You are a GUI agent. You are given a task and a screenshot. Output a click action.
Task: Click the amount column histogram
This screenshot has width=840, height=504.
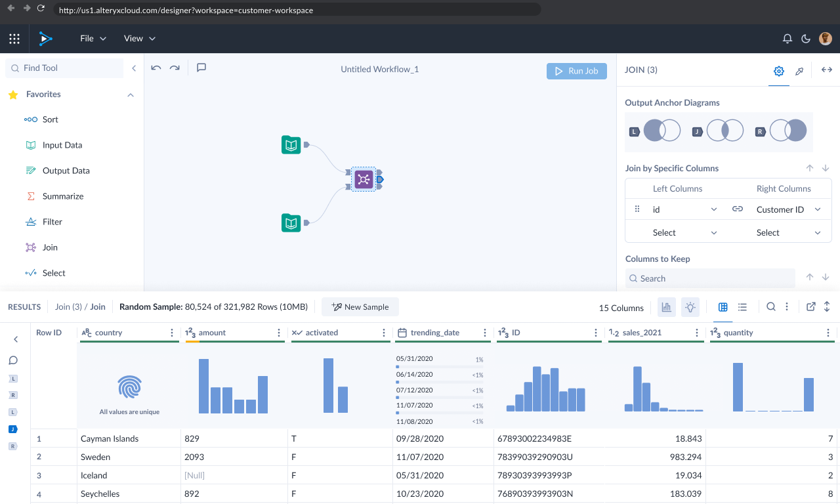coord(233,386)
